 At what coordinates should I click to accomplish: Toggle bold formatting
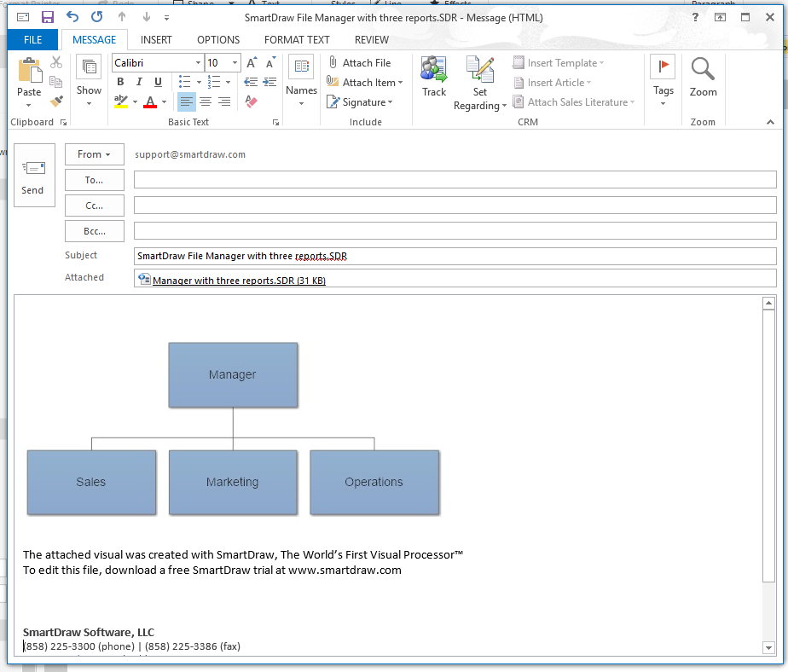[x=120, y=82]
